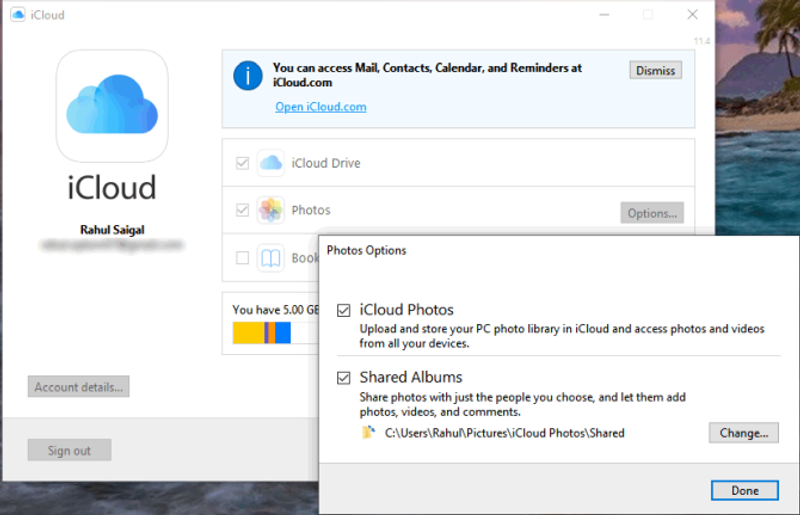Click the iCloud storage usage bar

click(x=262, y=333)
